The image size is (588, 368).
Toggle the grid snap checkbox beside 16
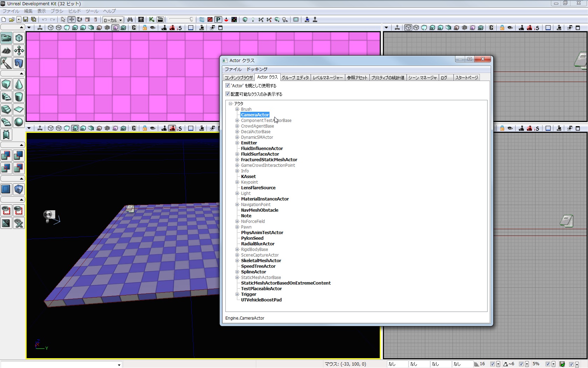pos(492,364)
